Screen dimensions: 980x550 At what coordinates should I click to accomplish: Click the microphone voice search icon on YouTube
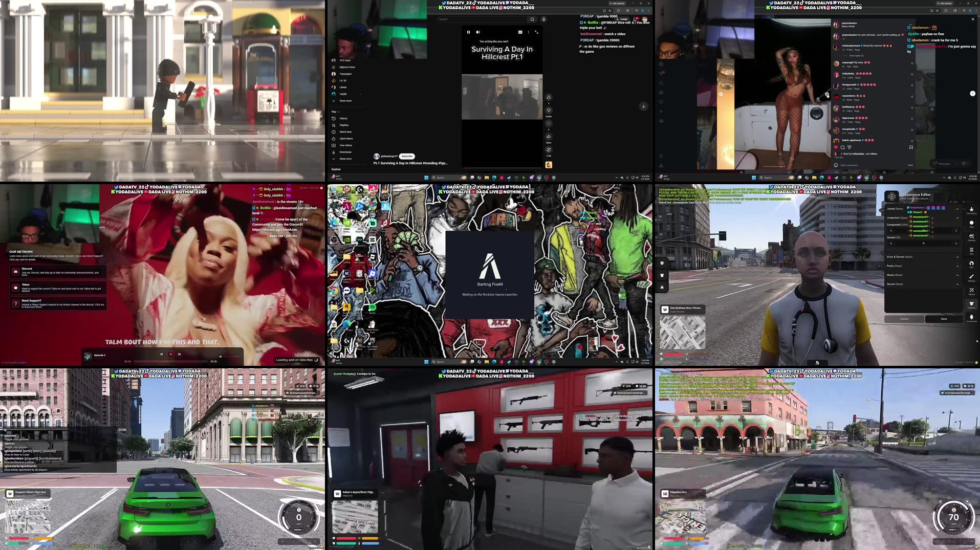click(543, 19)
